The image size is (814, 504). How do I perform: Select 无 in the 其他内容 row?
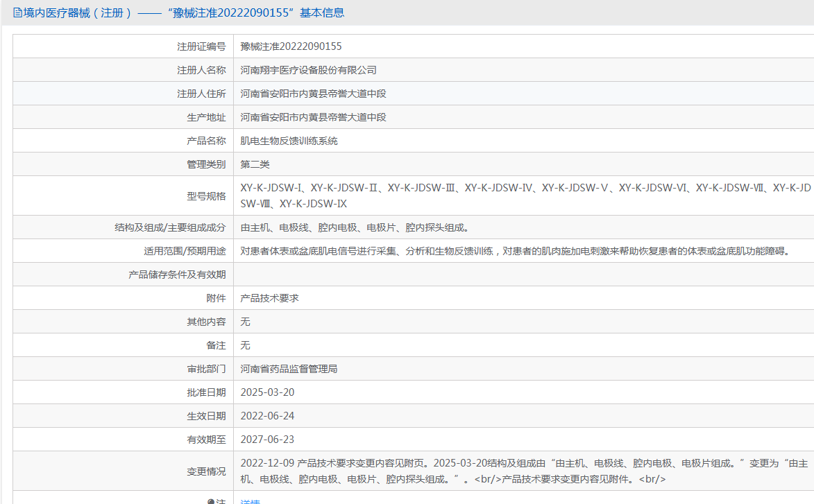click(x=245, y=322)
